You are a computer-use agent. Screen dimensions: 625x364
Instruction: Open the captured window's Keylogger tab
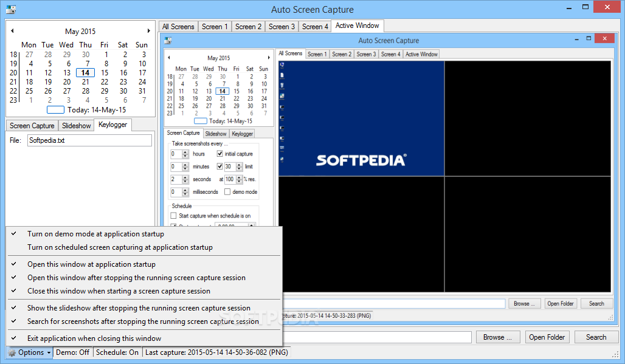tap(243, 134)
